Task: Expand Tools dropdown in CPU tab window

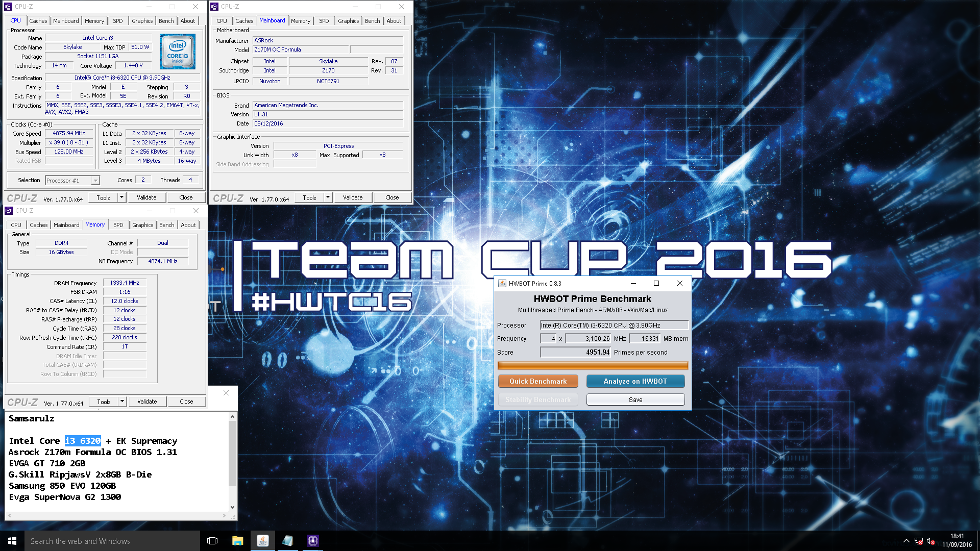Action: pos(121,197)
